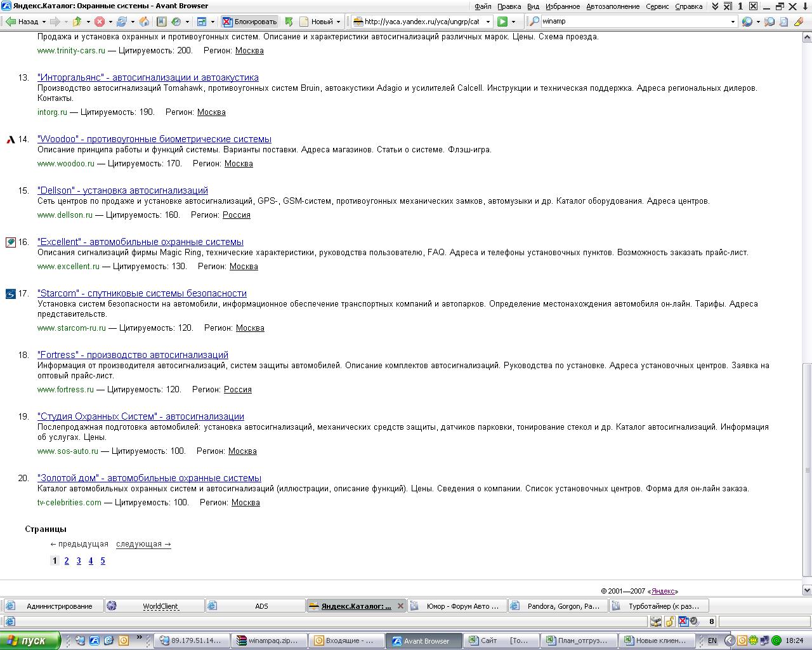Open the "Woodoo" противоугонные биометрические системы link
Image resolution: width=812 pixels, height=650 pixels.
click(x=154, y=139)
